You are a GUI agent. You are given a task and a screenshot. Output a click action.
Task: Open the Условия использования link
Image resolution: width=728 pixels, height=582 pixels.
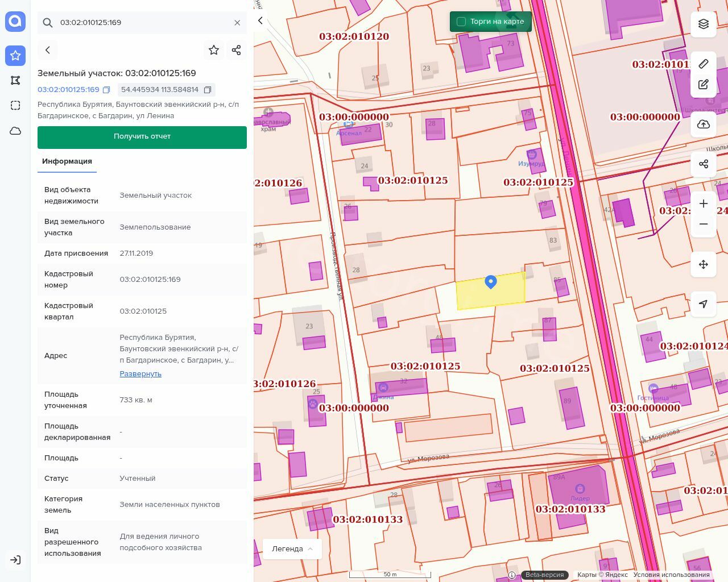click(671, 575)
